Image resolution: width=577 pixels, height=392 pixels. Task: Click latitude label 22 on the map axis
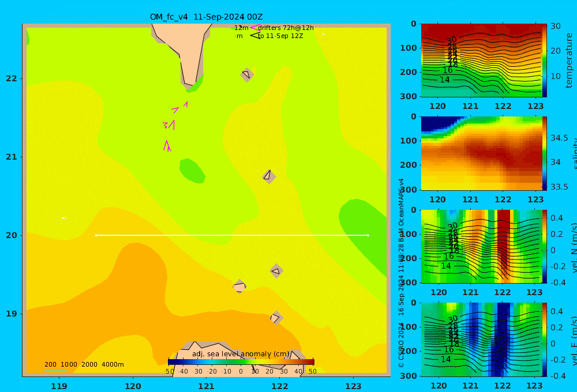click(12, 78)
